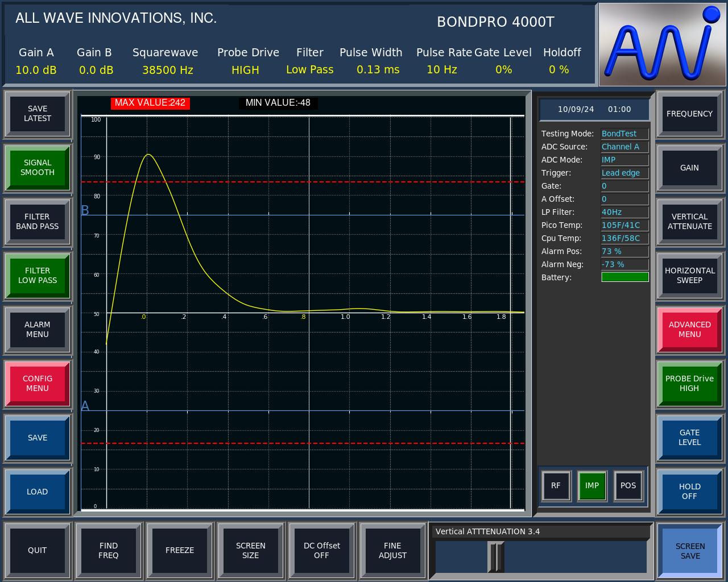The width and height of the screenshot is (728, 582).
Task: Toggle DC Offset OFF button
Action: pos(322,550)
